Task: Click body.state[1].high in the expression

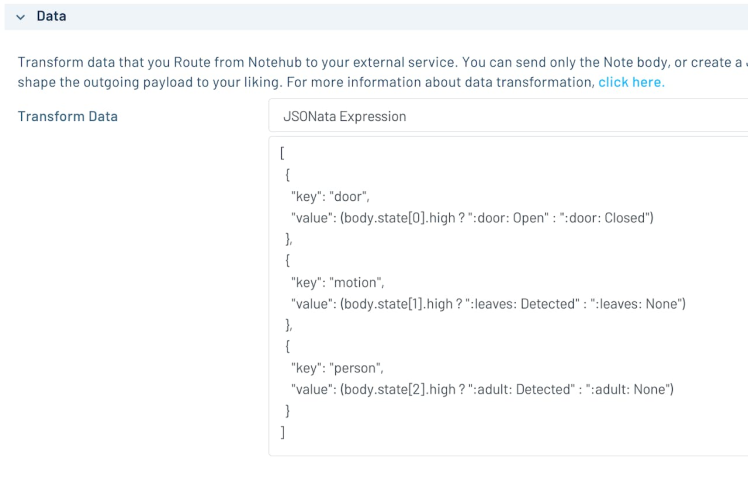Action: point(396,303)
